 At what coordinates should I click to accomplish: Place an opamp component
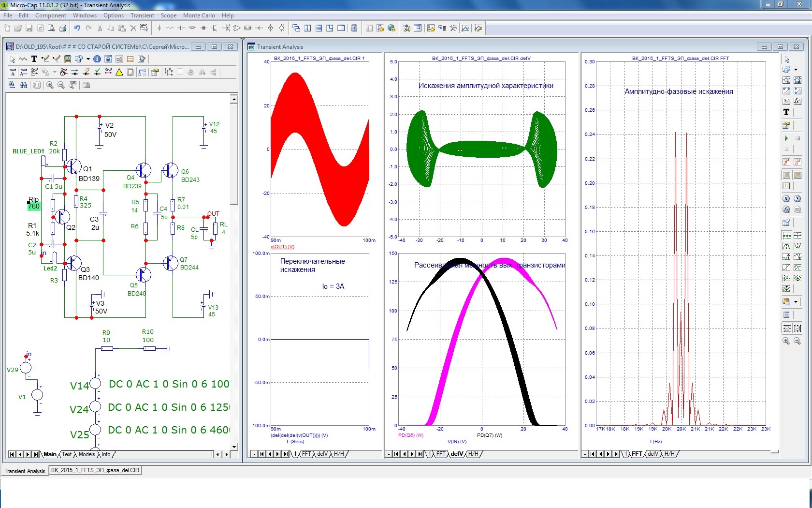[237, 28]
